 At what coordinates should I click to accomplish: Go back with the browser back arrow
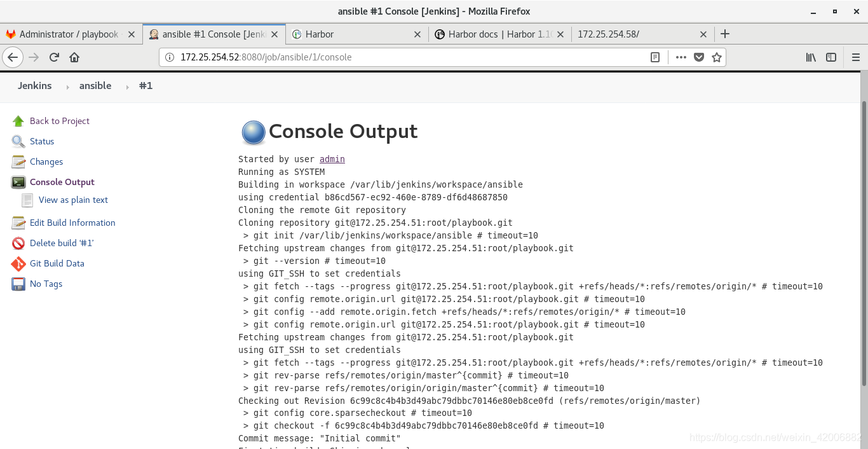click(x=13, y=57)
